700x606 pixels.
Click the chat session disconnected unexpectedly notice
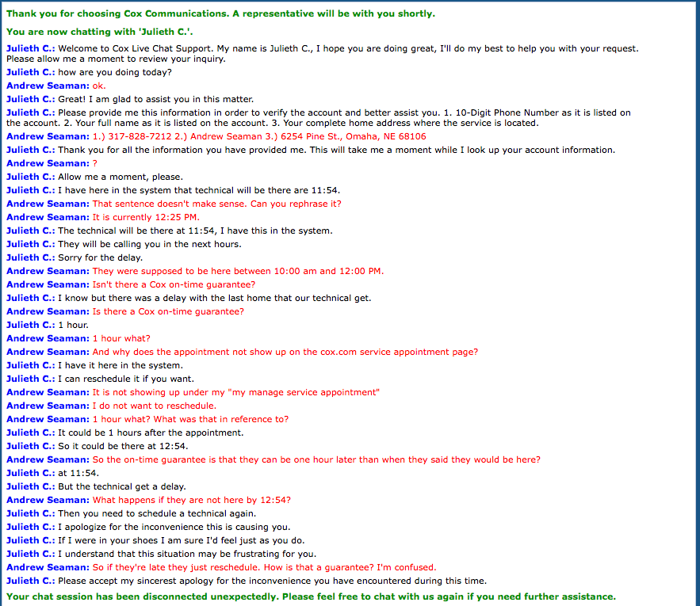(x=312, y=596)
